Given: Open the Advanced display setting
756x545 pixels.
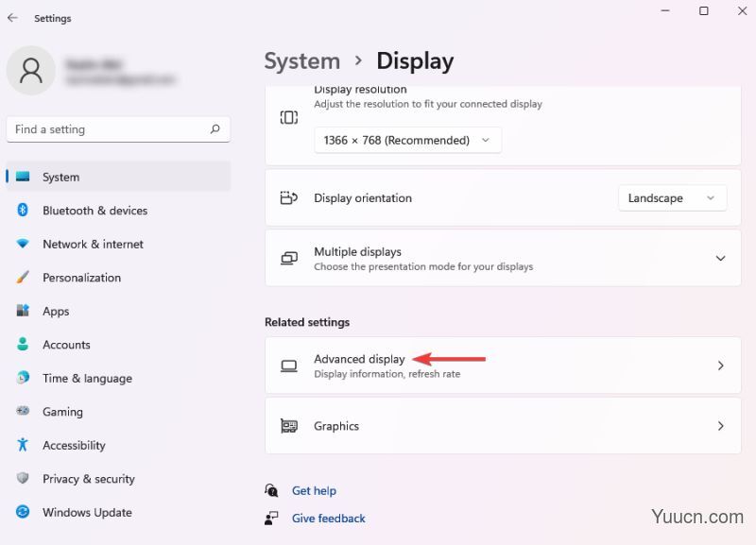Looking at the screenshot, I should point(503,366).
